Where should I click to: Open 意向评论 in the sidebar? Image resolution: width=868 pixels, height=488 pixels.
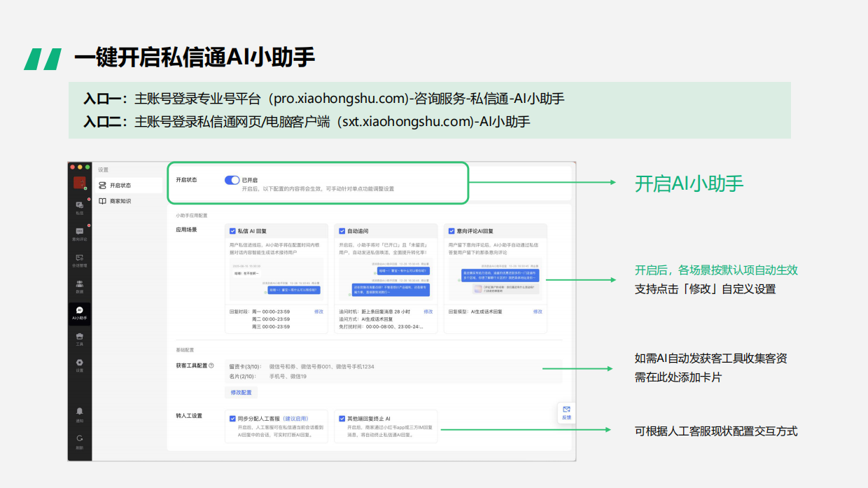(79, 233)
